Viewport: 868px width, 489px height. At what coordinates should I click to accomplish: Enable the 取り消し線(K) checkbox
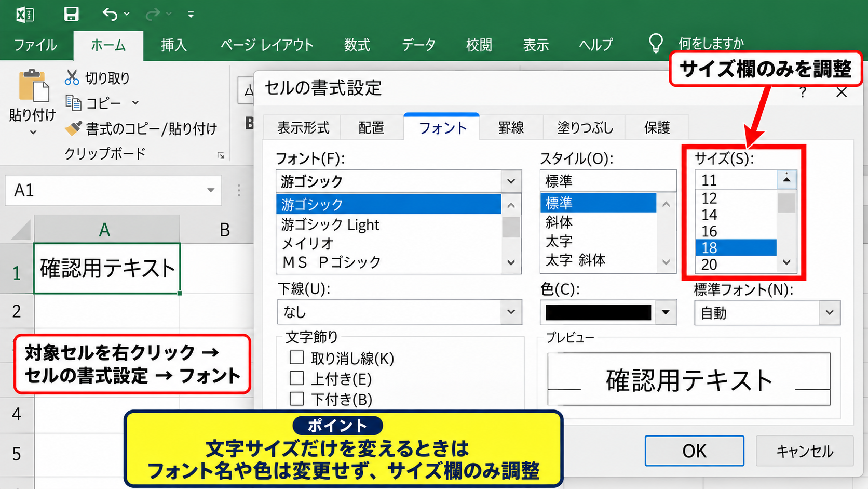click(x=296, y=358)
